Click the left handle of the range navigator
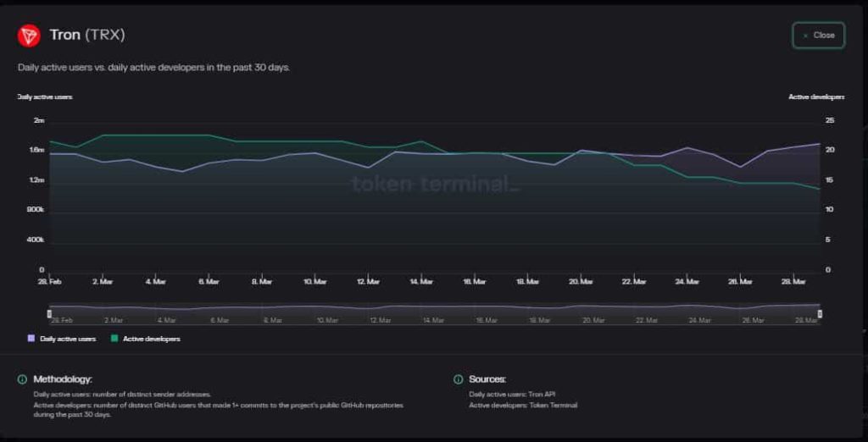The width and height of the screenshot is (868, 442). tap(49, 314)
